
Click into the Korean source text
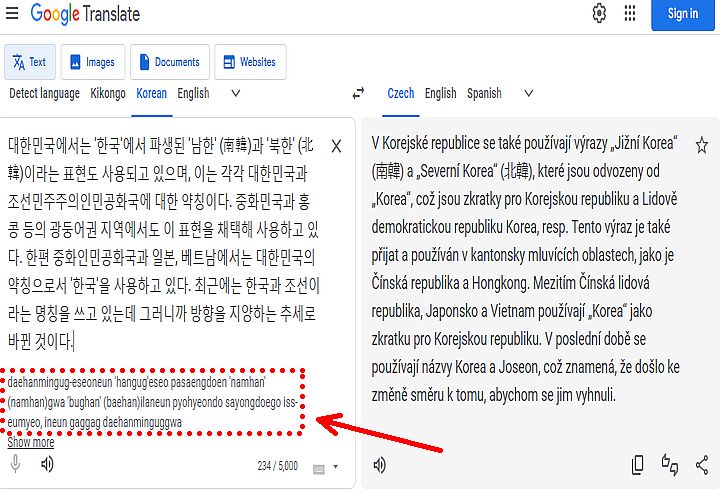163,243
